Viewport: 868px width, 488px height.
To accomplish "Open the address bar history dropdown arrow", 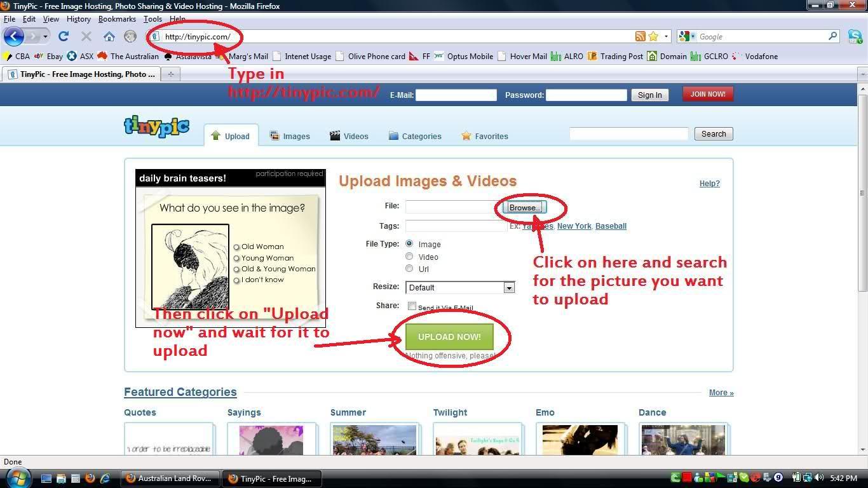I will pyautogui.click(x=666, y=37).
